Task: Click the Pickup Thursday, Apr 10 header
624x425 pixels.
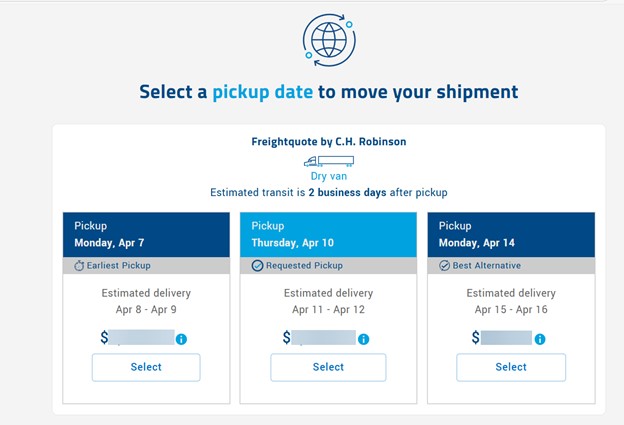Action: [328, 234]
